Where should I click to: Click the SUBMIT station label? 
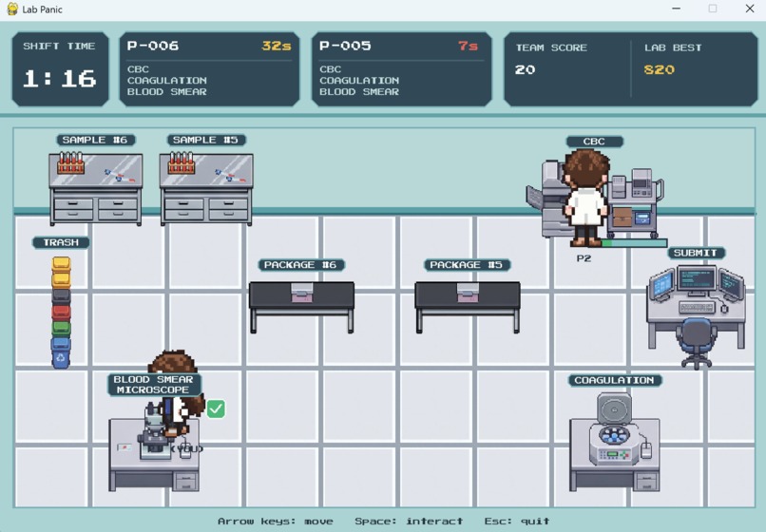click(x=696, y=253)
